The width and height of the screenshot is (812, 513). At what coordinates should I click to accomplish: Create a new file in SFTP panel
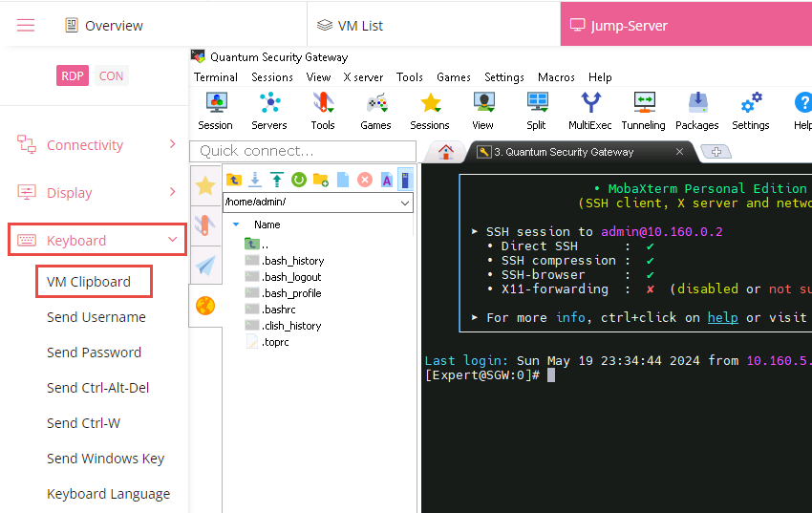coord(343,180)
